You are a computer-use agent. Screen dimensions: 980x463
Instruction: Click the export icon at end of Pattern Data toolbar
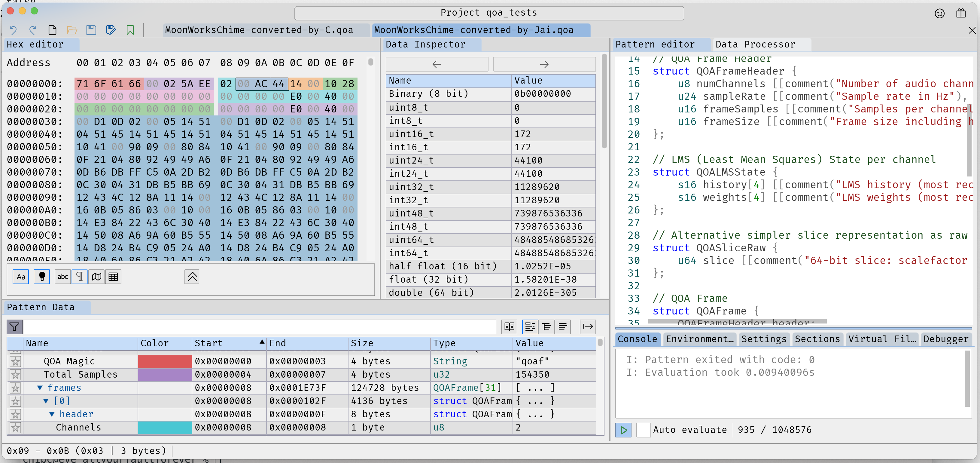pyautogui.click(x=588, y=327)
